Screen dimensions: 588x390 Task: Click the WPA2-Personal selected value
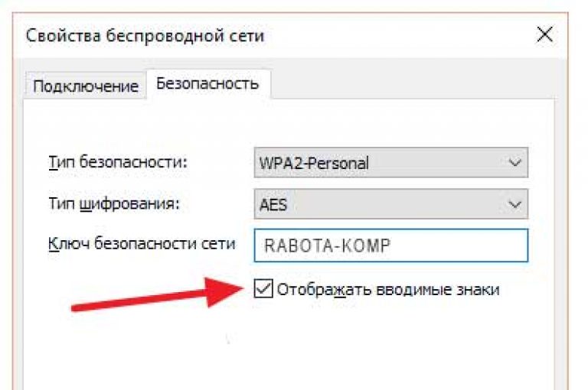tap(314, 164)
